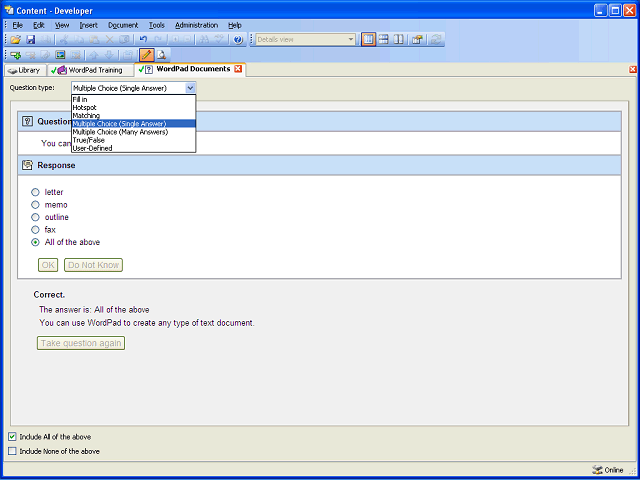Click the Paste clipboard toolbar icon
Screen dimensions: 640x480
pos(94,40)
